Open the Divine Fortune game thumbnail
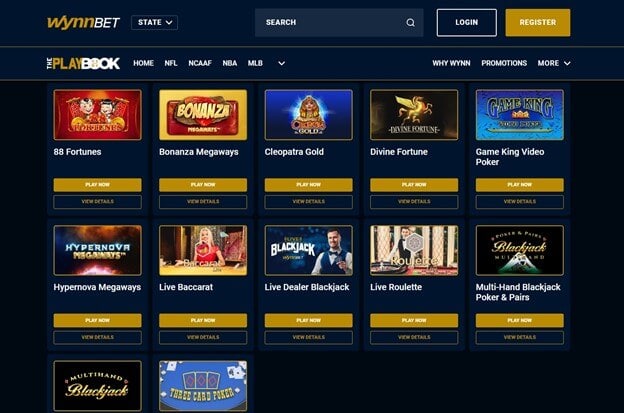The image size is (624, 413). tap(414, 115)
